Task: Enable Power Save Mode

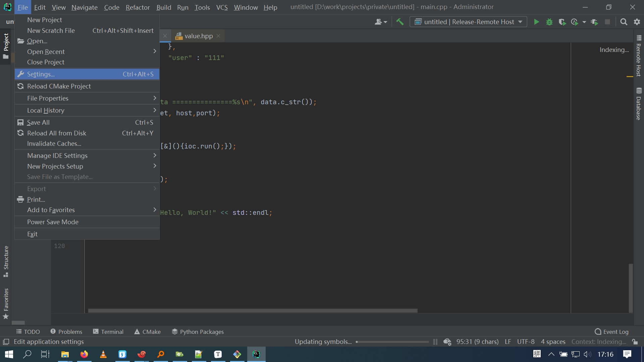Action: pyautogui.click(x=53, y=222)
